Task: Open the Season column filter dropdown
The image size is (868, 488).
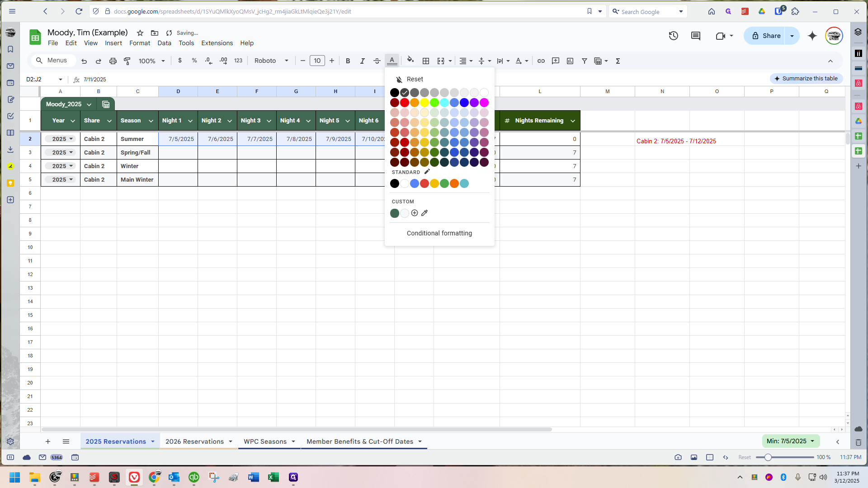Action: (151, 121)
